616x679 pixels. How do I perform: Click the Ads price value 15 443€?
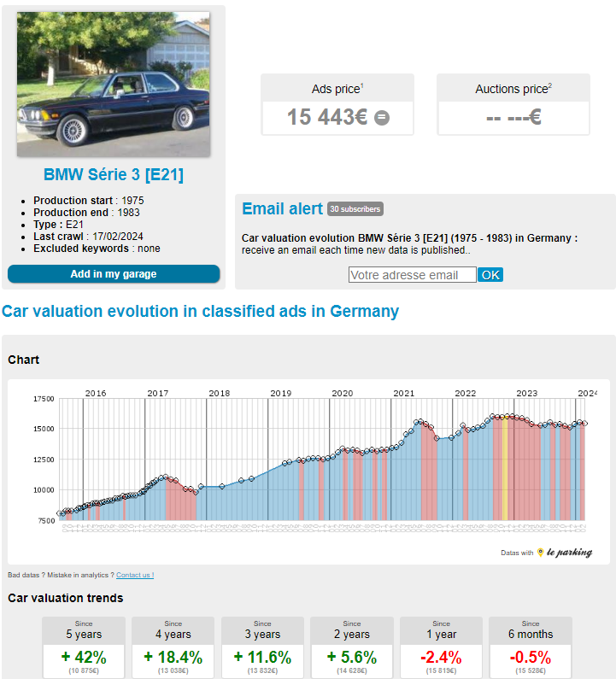327,117
